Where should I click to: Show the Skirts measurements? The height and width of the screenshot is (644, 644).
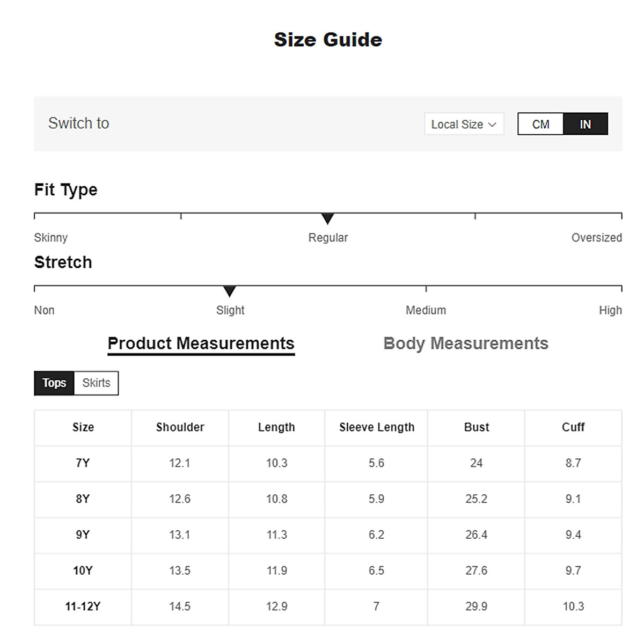coord(96,383)
